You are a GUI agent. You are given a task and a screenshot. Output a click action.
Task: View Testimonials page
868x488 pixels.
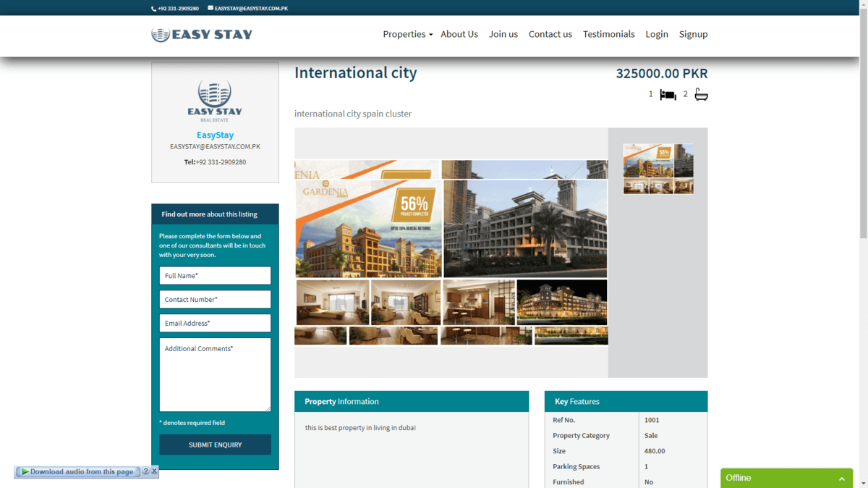(x=609, y=34)
